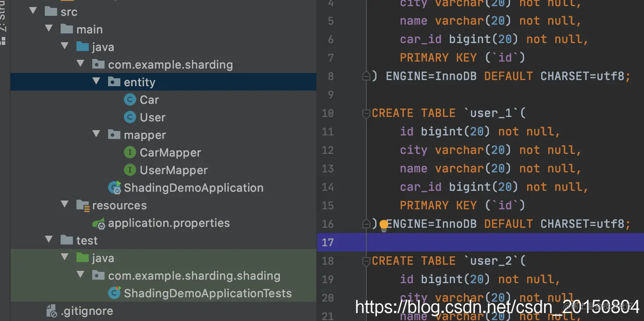The image size is (644, 321).
Task: Click the entity package icon
Action: click(x=114, y=82)
